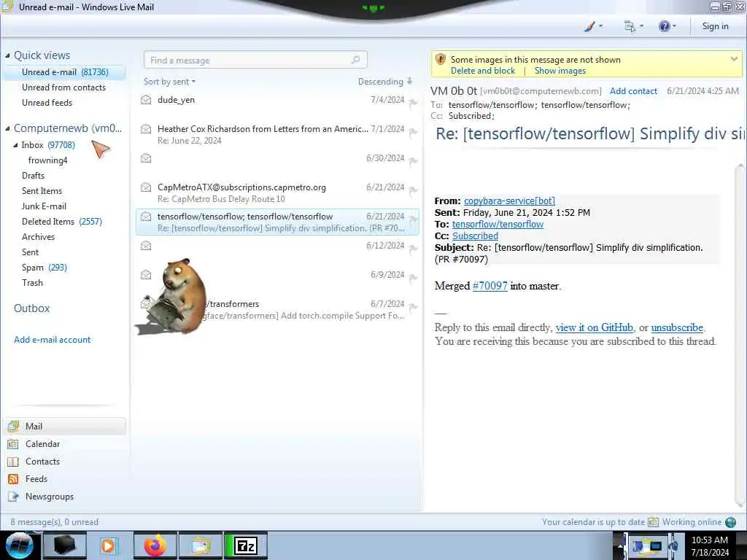Toggle flag on the 6/9/2024 message
The width and height of the screenshot is (747, 560).
tap(413, 277)
